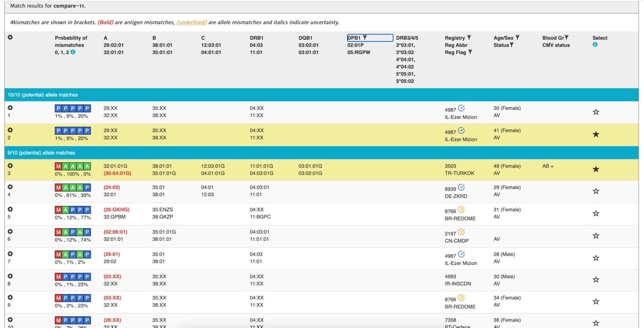Select donor 1 with the star toggle

(x=595, y=112)
